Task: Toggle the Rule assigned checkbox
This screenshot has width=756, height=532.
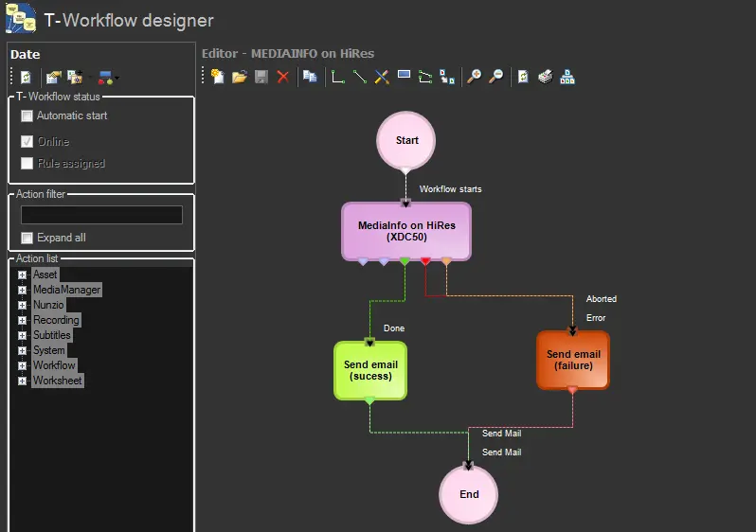Action: click(27, 163)
